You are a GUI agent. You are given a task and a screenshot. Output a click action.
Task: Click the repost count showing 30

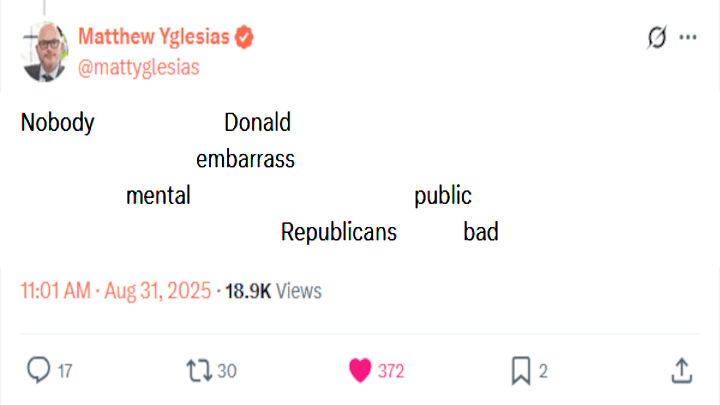pos(227,372)
